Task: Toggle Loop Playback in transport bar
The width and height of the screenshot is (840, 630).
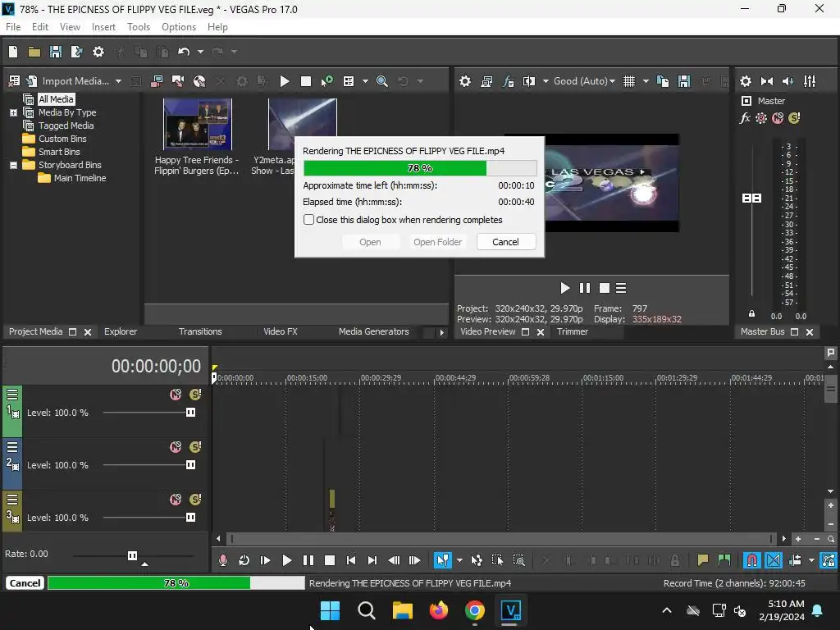Action: [244, 560]
